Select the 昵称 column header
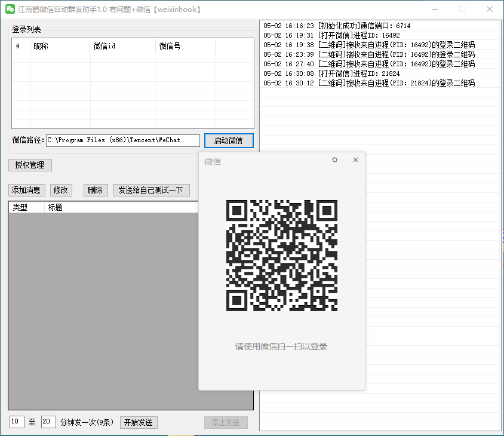 click(60, 46)
